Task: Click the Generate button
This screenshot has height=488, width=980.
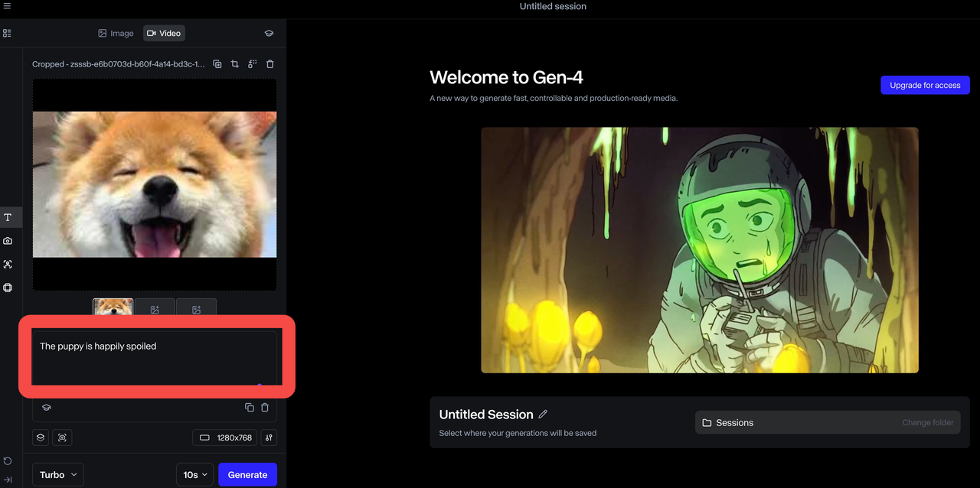Action: pyautogui.click(x=247, y=474)
